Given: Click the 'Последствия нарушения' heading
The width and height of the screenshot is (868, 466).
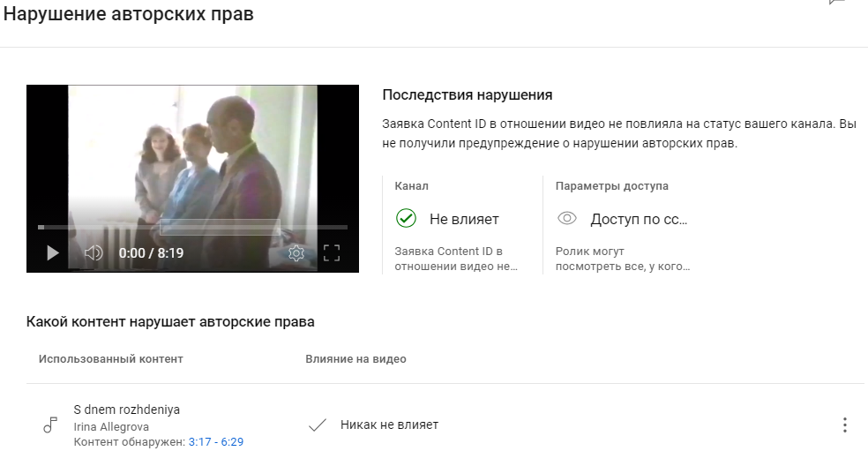Looking at the screenshot, I should point(468,95).
